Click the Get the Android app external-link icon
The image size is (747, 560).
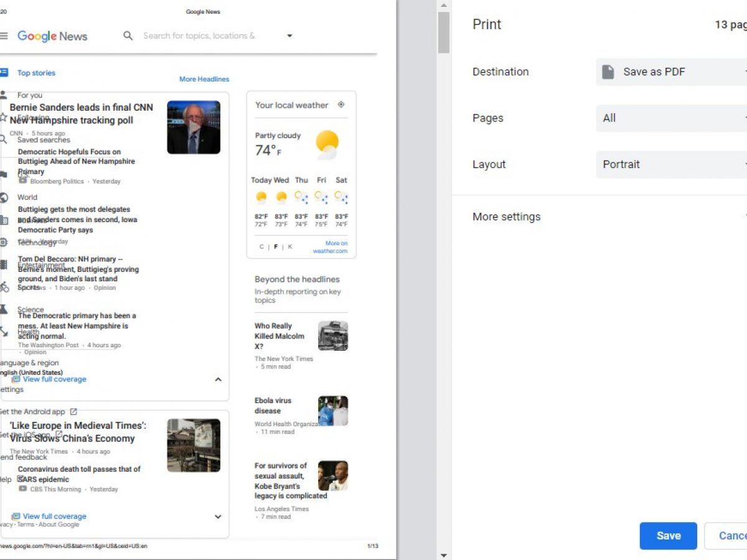[x=73, y=411]
